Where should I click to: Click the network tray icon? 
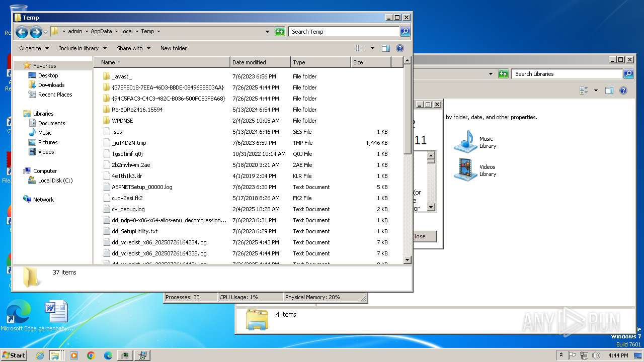585,355
